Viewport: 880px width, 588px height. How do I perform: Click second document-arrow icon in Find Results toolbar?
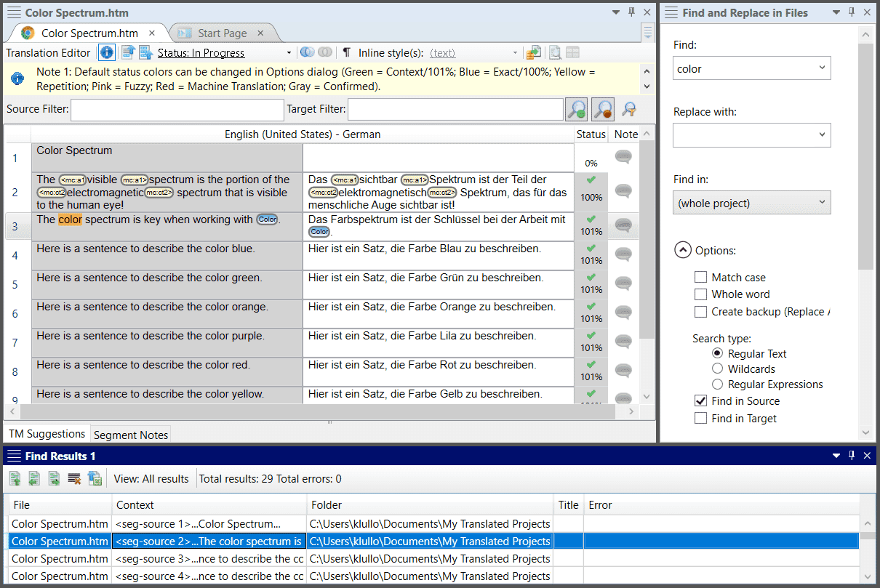[34, 478]
